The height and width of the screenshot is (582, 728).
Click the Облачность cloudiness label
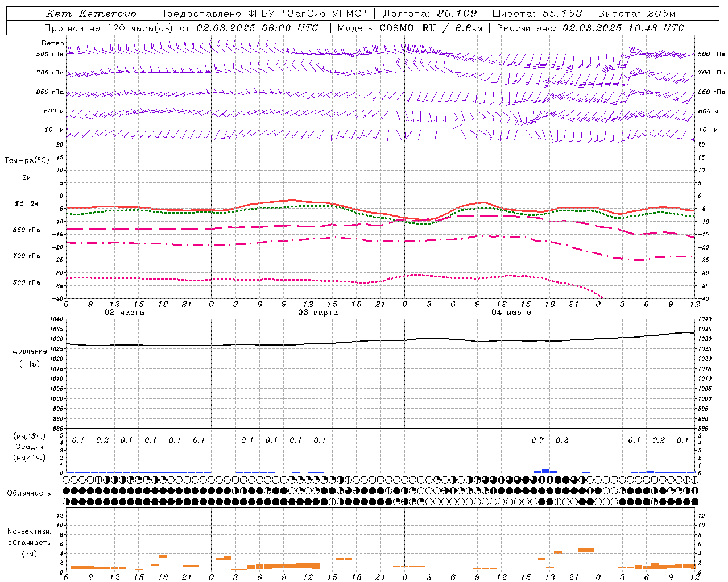(29, 493)
